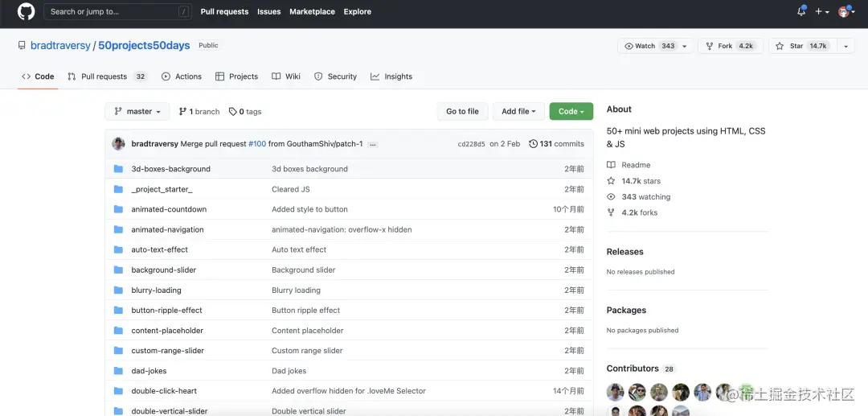Image resolution: width=868 pixels, height=416 pixels.
Task: View the 1 branch link
Action: (x=199, y=111)
